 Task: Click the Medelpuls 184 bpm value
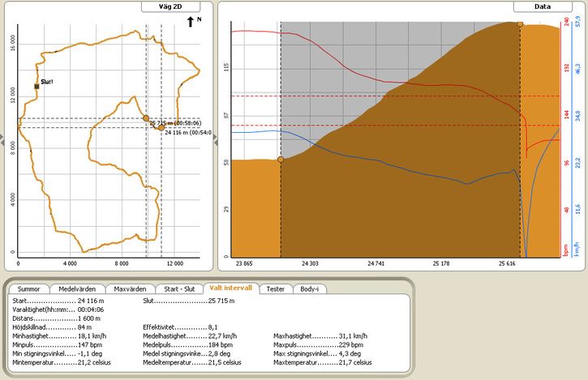221,345
